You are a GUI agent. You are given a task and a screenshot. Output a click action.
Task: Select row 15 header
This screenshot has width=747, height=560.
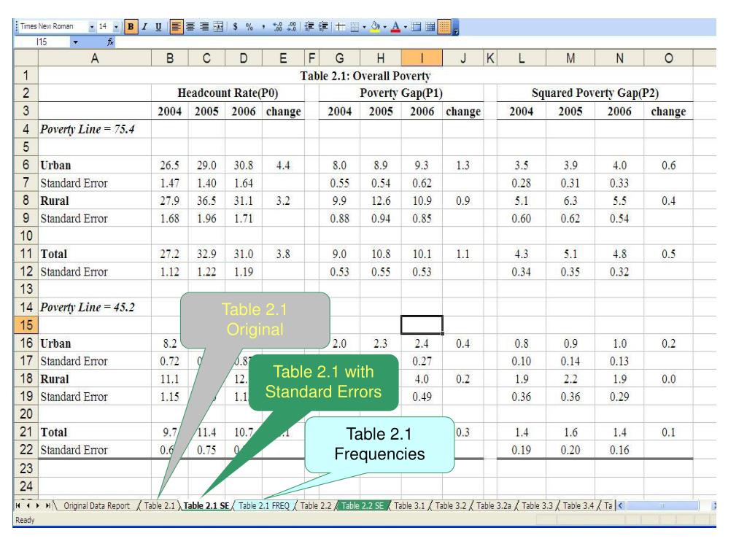(26, 325)
